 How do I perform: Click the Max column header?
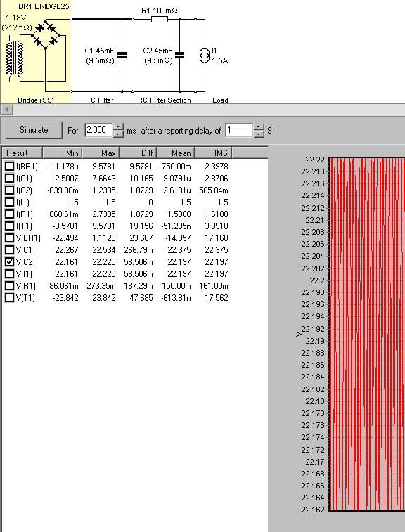[x=101, y=153]
